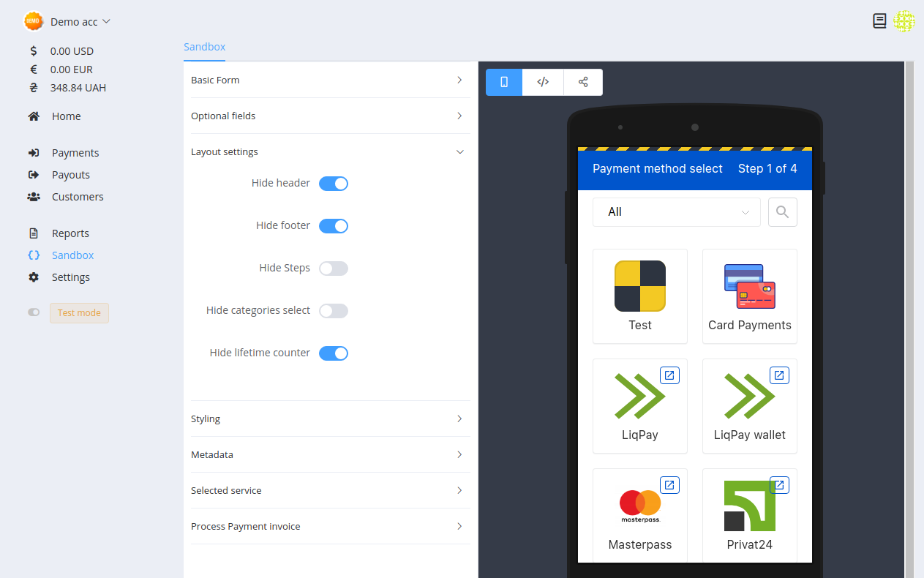
Task: Disable the Hide header switch
Action: pos(334,184)
